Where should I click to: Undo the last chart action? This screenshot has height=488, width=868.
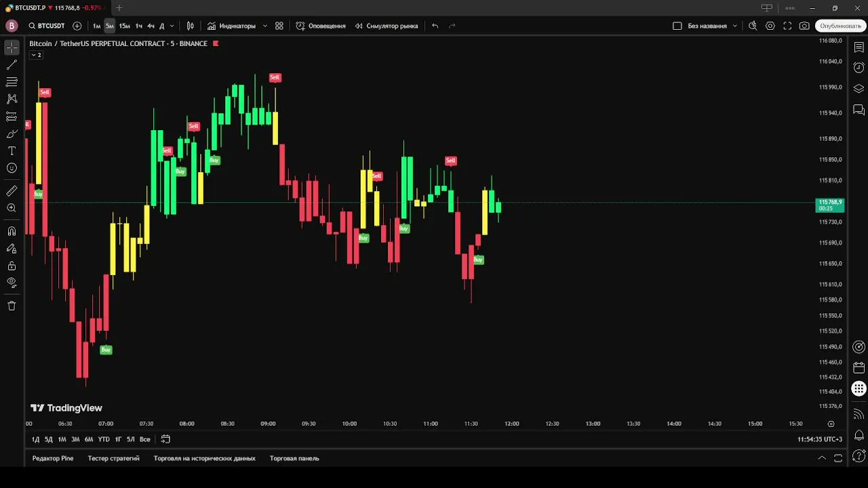435,26
